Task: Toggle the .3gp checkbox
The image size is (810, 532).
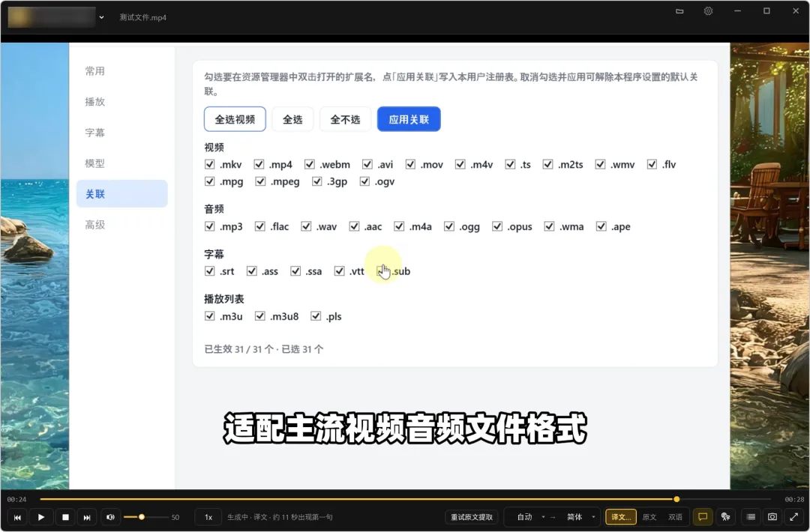Action: [x=316, y=181]
